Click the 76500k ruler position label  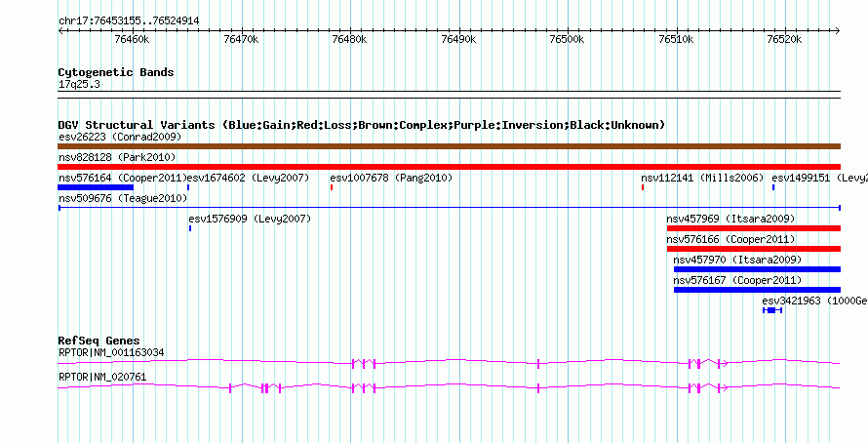tap(569, 39)
